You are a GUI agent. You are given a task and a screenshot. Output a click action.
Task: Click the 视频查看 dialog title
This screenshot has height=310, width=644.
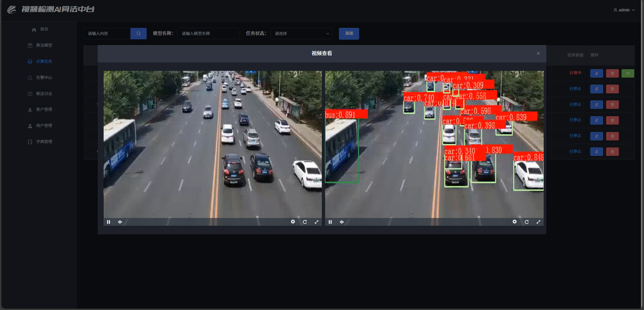coord(322,53)
